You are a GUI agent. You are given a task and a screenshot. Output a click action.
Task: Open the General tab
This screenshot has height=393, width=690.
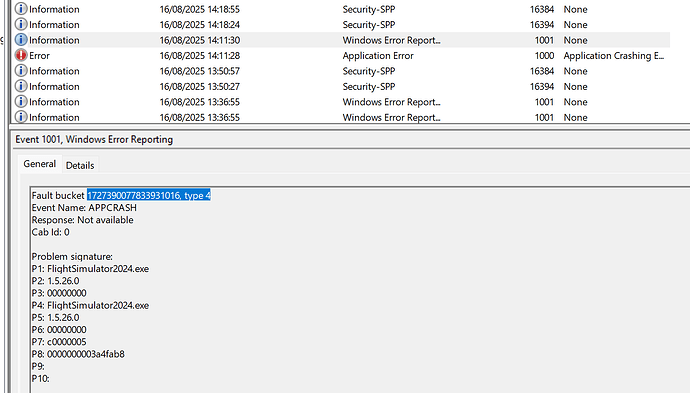40,164
